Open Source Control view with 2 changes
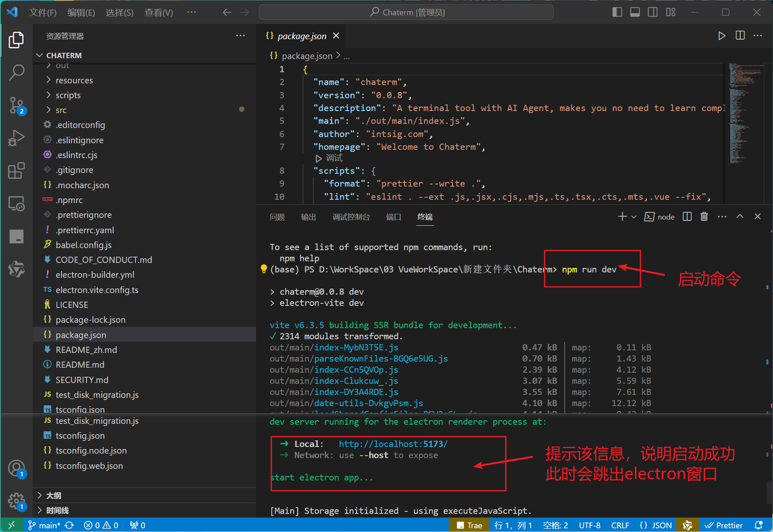773x532 pixels. click(x=16, y=106)
